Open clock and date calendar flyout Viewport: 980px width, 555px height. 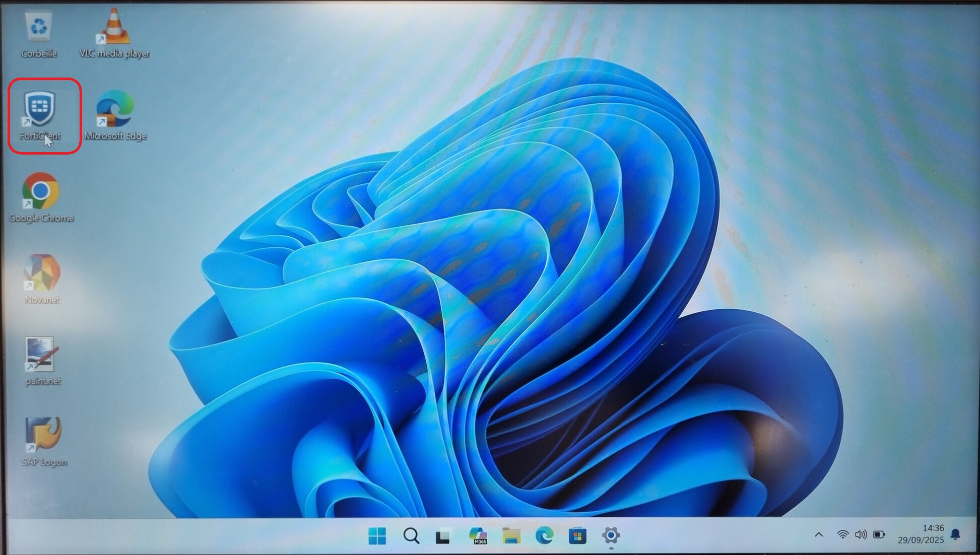921,534
